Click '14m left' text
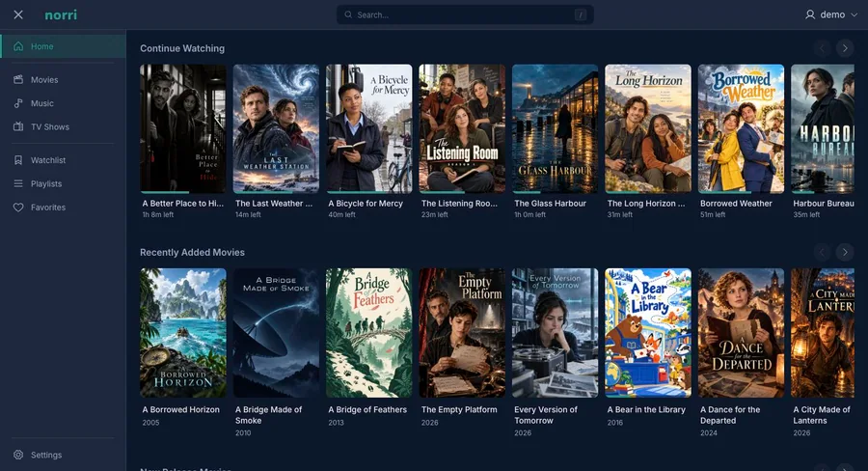Screen dimensions: 868x471 click(x=248, y=215)
